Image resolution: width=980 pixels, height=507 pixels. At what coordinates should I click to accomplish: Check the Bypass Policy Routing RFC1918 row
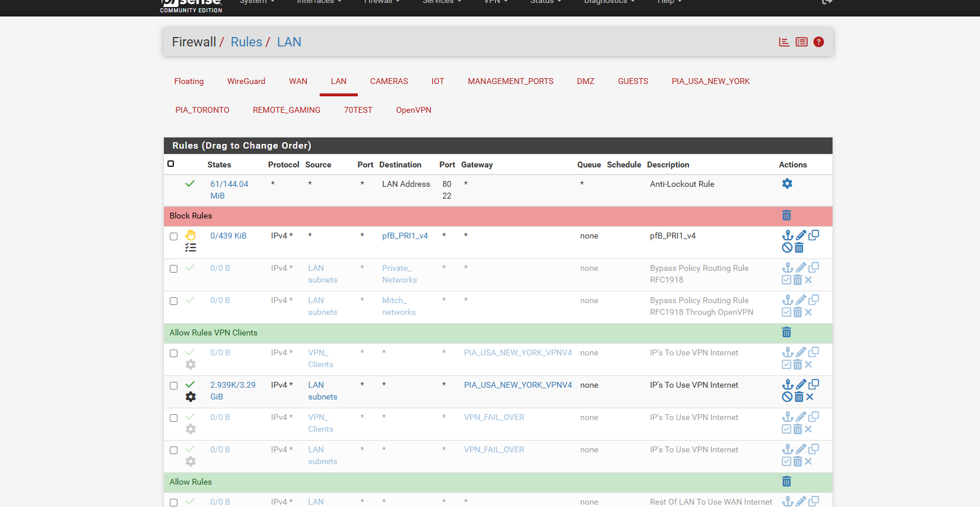click(173, 268)
